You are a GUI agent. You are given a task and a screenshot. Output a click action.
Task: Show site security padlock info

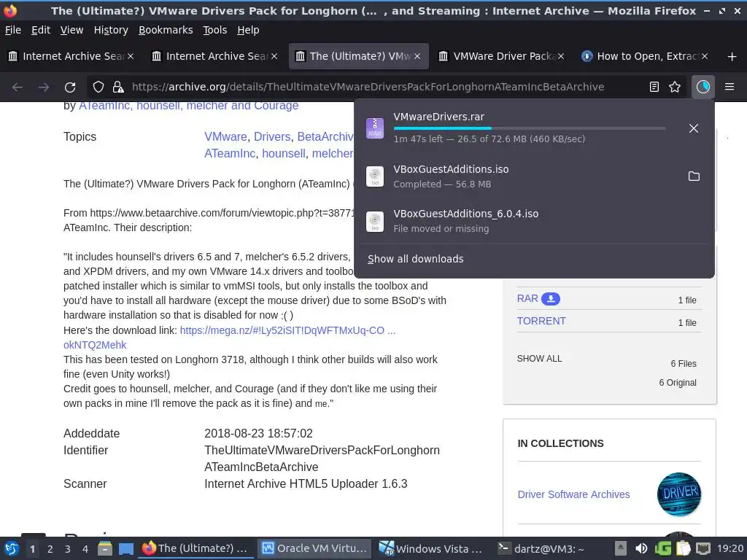pos(118,87)
